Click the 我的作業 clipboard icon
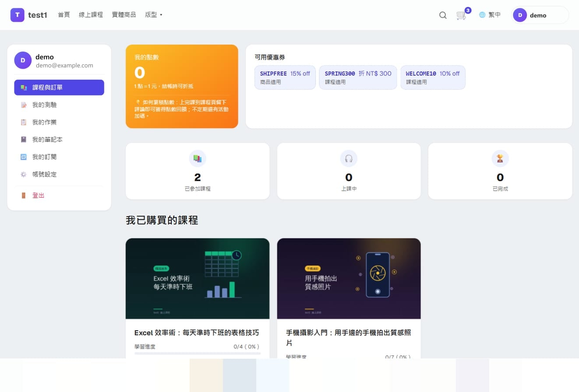579x392 pixels. pyautogui.click(x=24, y=122)
